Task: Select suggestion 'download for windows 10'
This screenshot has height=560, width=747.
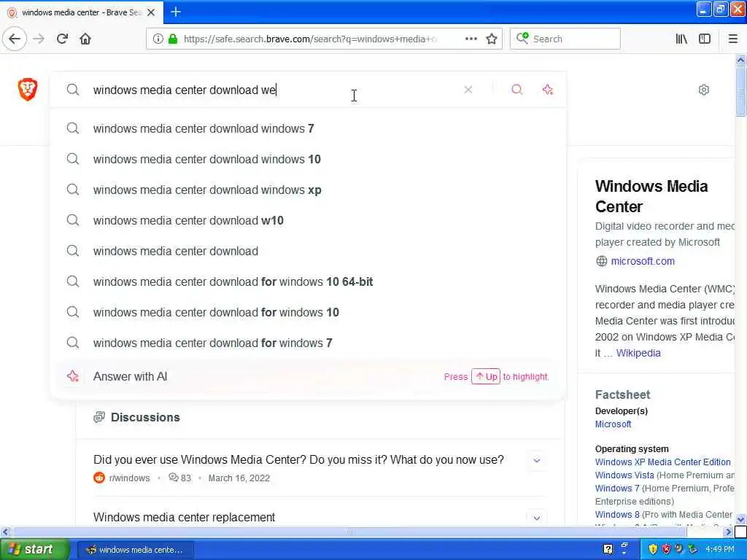Action: (x=309, y=312)
